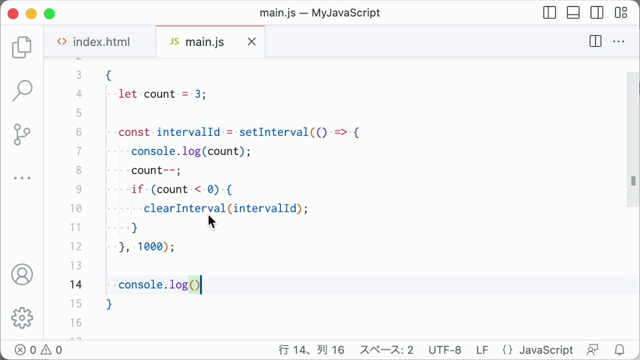Click 'intervalId' in the const declaration on line 6
Image resolution: width=640 pixels, height=360 pixels.
click(x=188, y=132)
